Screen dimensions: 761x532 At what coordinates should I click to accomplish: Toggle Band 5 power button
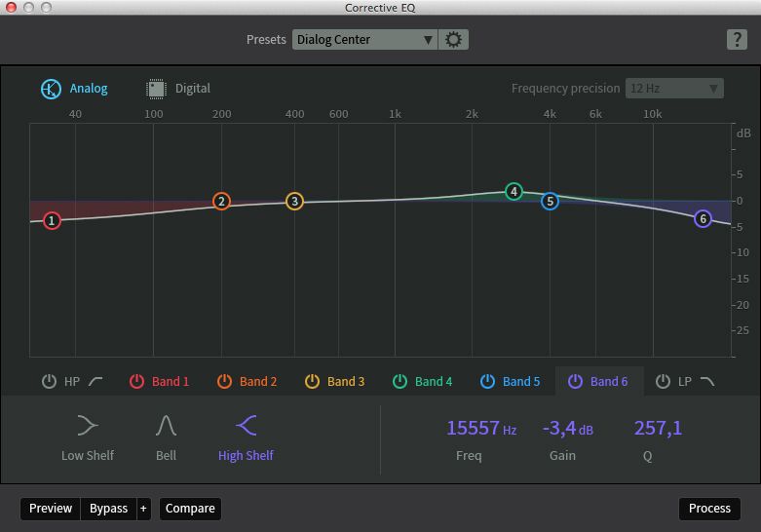pos(487,382)
